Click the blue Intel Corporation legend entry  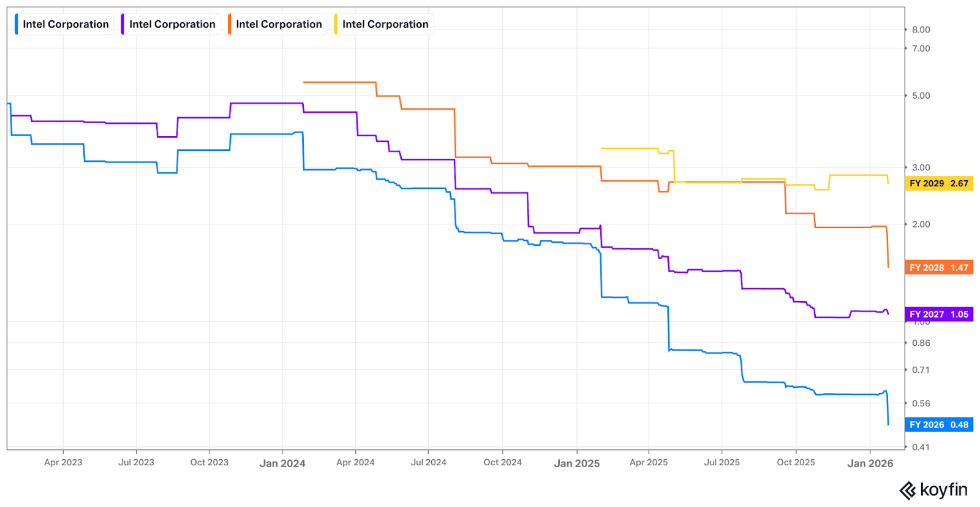click(x=65, y=25)
